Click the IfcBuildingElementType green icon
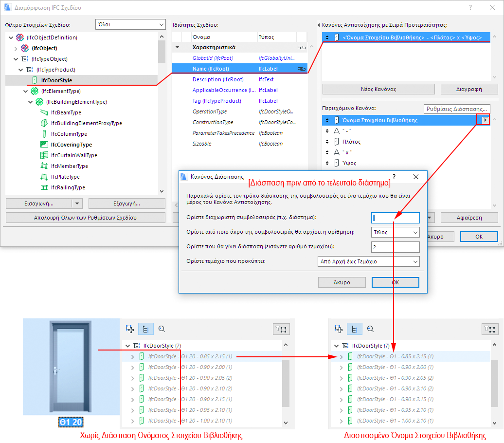The height and width of the screenshot is (443, 504). click(x=39, y=102)
